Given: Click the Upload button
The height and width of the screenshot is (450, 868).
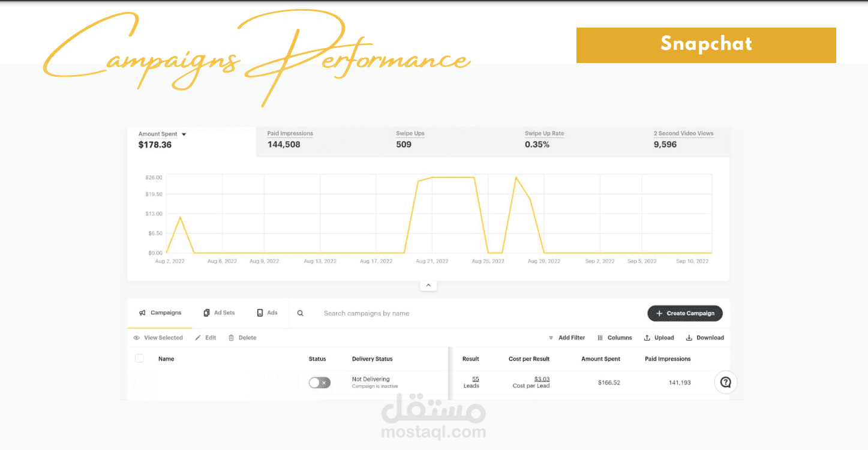Looking at the screenshot, I should [x=659, y=338].
